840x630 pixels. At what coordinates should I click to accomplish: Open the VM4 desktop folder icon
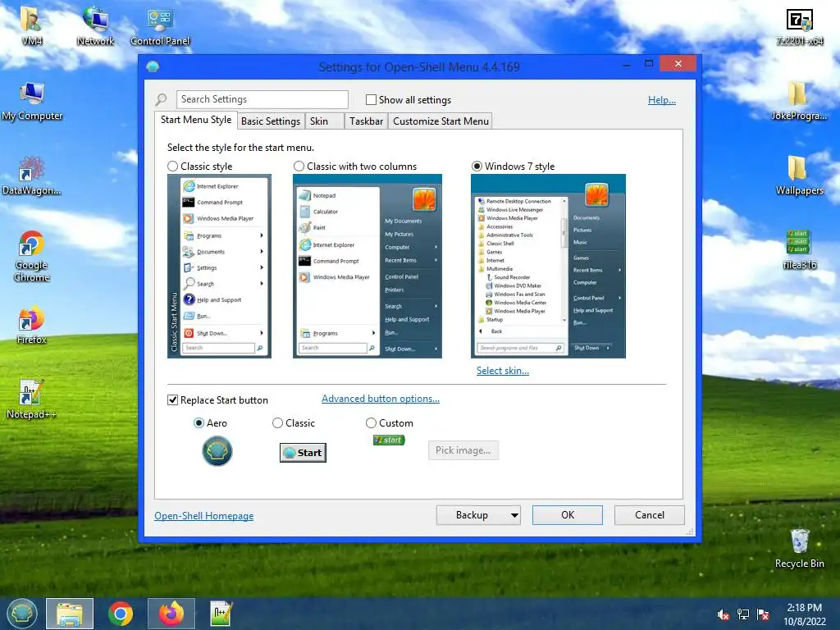(x=31, y=25)
